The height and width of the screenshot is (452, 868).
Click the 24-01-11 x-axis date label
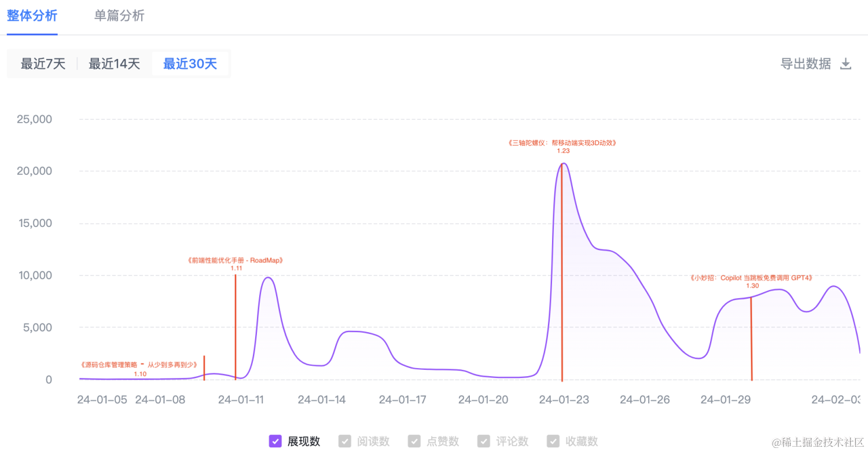[240, 399]
